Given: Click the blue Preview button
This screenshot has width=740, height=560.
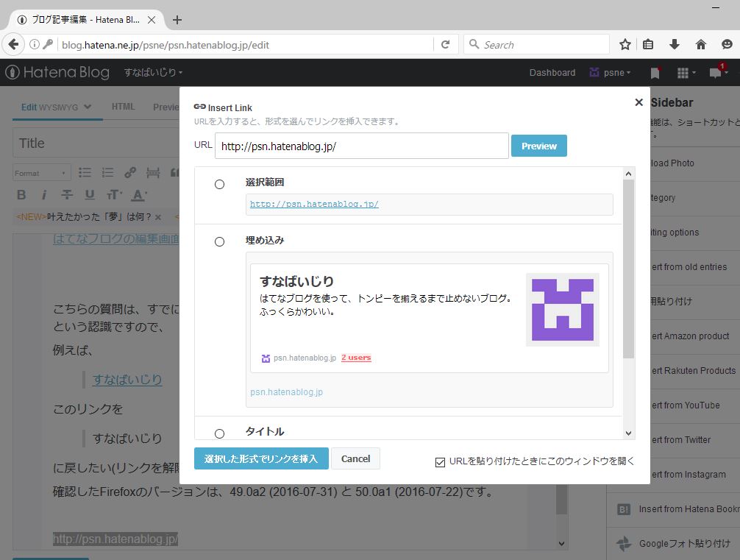Looking at the screenshot, I should pyautogui.click(x=539, y=146).
